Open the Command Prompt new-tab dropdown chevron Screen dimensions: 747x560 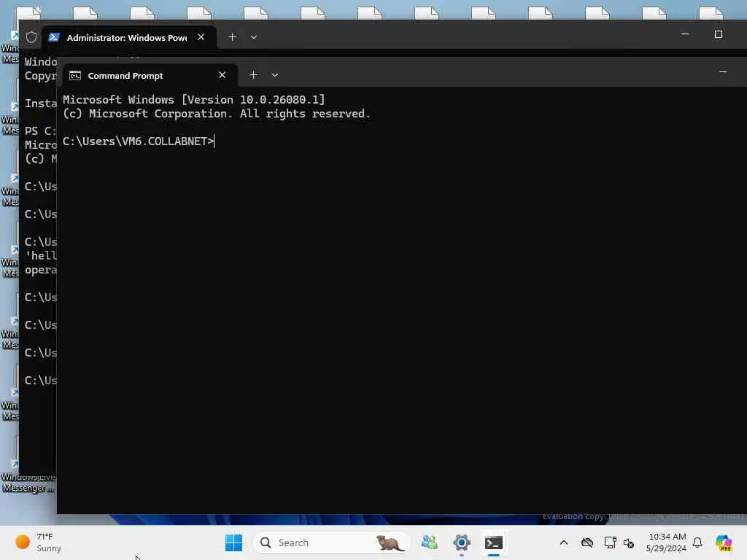(275, 75)
